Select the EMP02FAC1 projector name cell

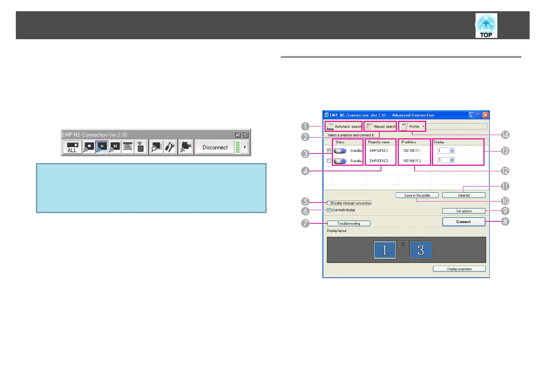379,151
